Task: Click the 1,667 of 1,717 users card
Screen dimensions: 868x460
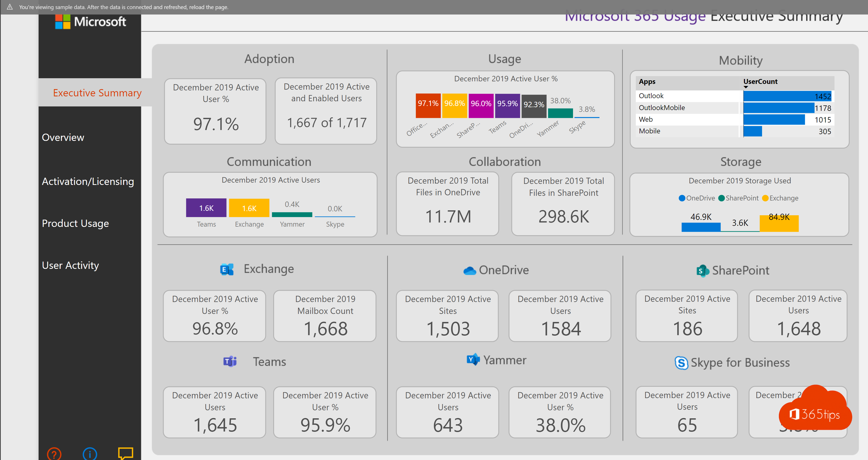Action: 326,111
